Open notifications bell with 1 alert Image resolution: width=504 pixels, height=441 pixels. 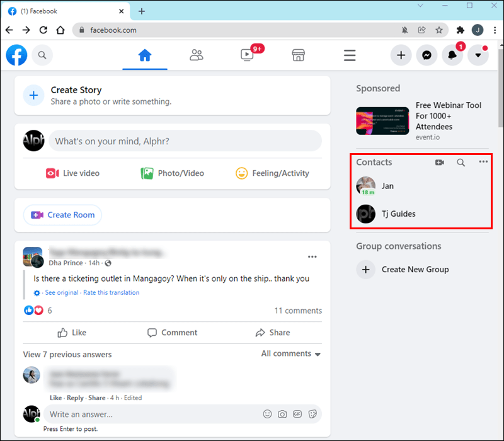pos(452,55)
